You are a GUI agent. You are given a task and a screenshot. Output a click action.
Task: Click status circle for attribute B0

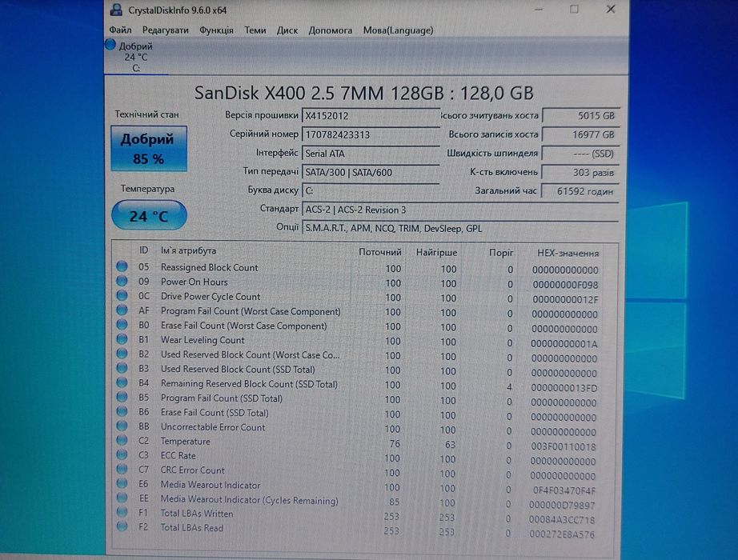pos(122,325)
